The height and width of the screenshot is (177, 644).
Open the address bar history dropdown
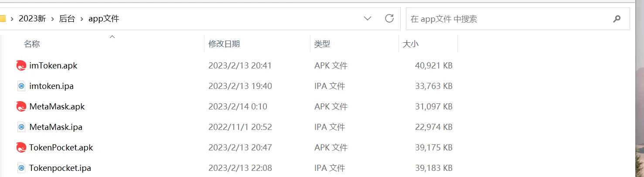coord(368,18)
